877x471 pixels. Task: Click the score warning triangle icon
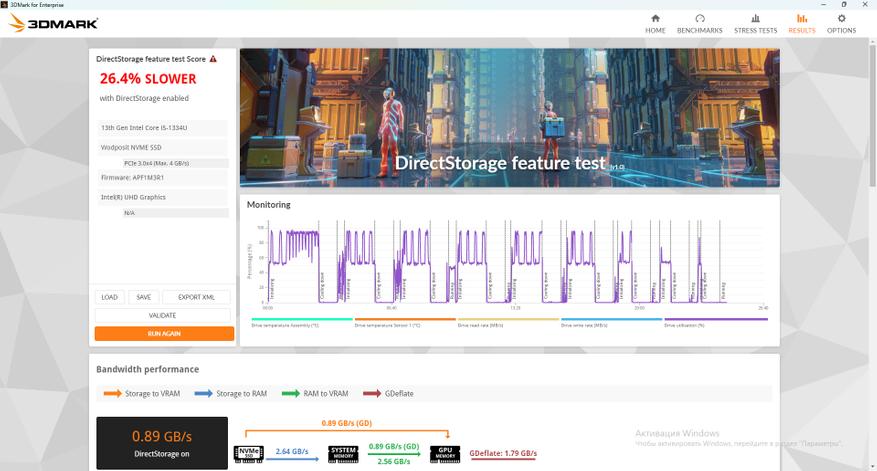(213, 59)
